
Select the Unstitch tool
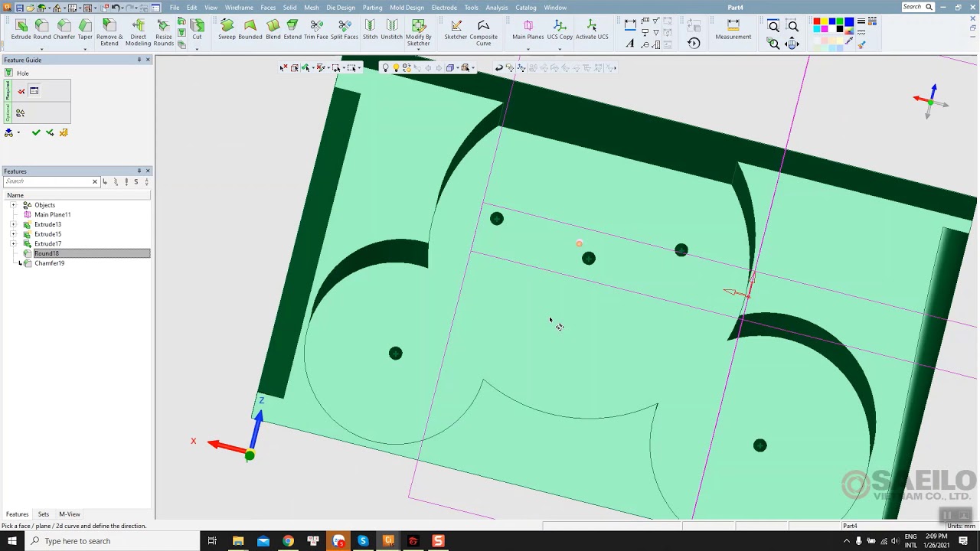[392, 30]
